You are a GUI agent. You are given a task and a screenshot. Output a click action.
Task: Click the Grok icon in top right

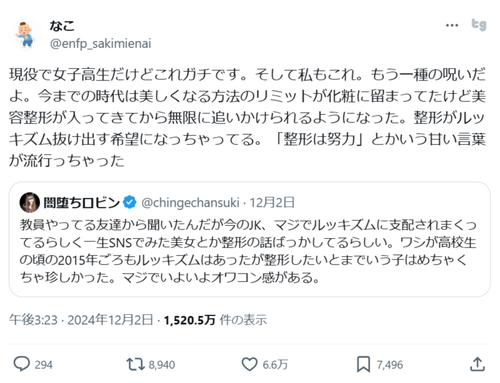[x=479, y=25]
